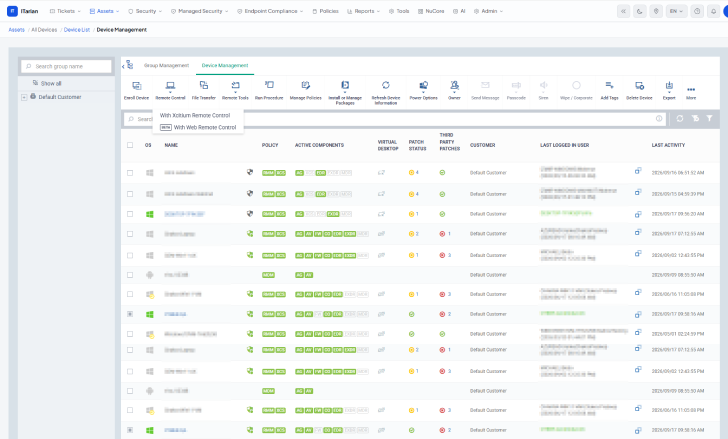This screenshot has width=728, height=439.
Task: Tick the select-all checkbox in table header
Action: tap(130, 145)
